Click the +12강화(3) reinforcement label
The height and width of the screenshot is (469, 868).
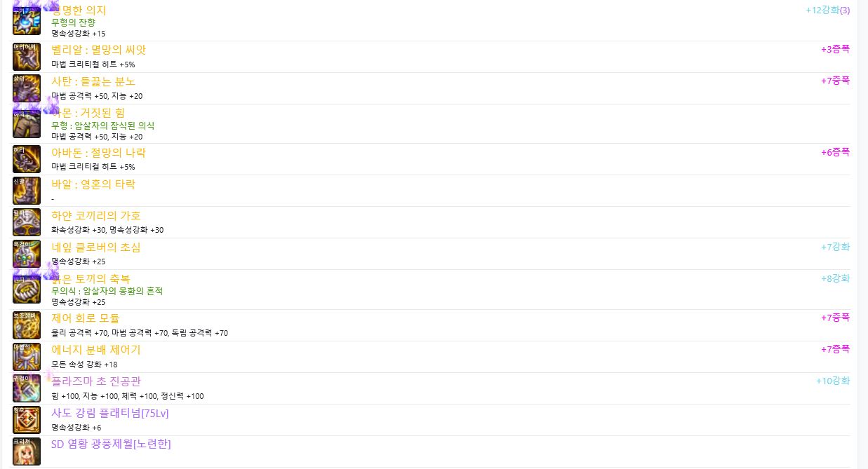tap(828, 10)
